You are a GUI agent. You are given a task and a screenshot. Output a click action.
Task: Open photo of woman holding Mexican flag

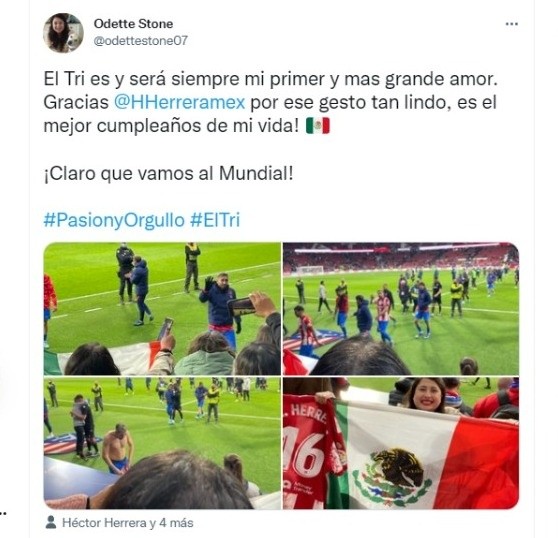tap(401, 443)
